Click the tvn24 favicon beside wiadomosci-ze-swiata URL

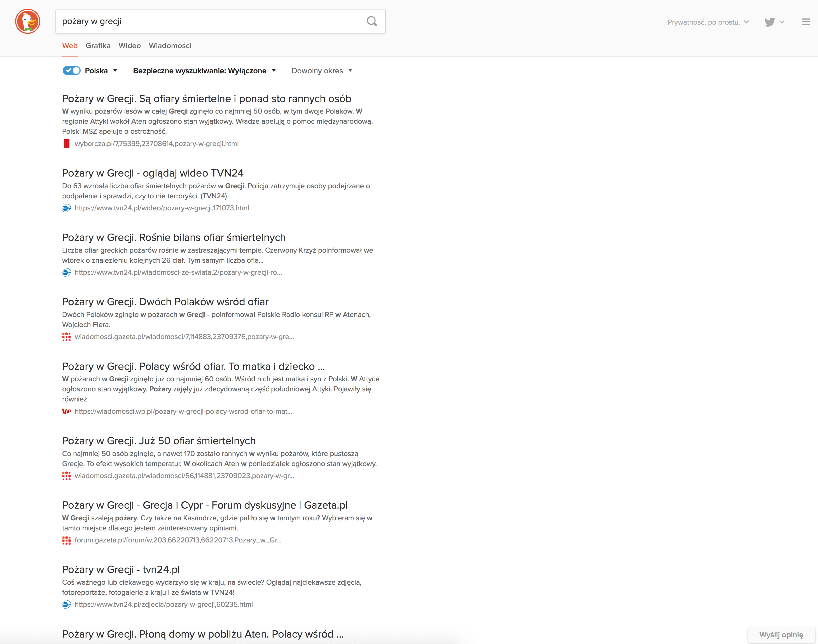coord(66,272)
